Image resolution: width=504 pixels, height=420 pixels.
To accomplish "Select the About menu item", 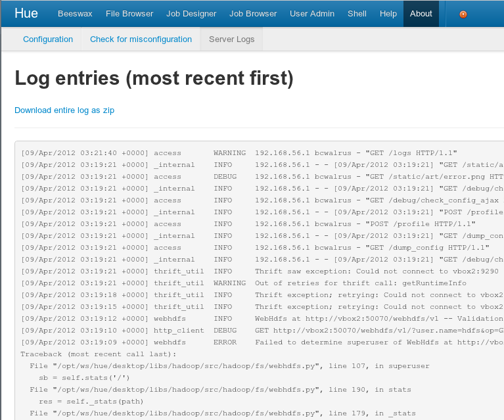I will coord(421,14).
